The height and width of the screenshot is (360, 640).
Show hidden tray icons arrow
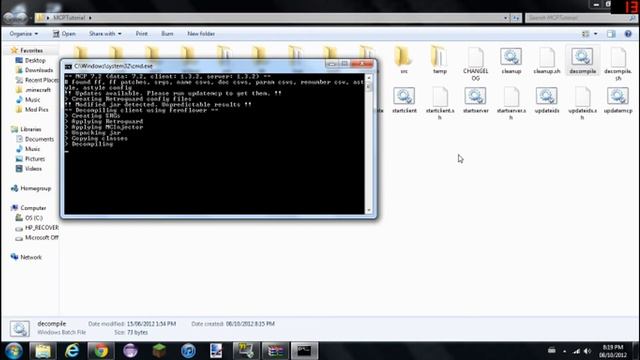564,351
